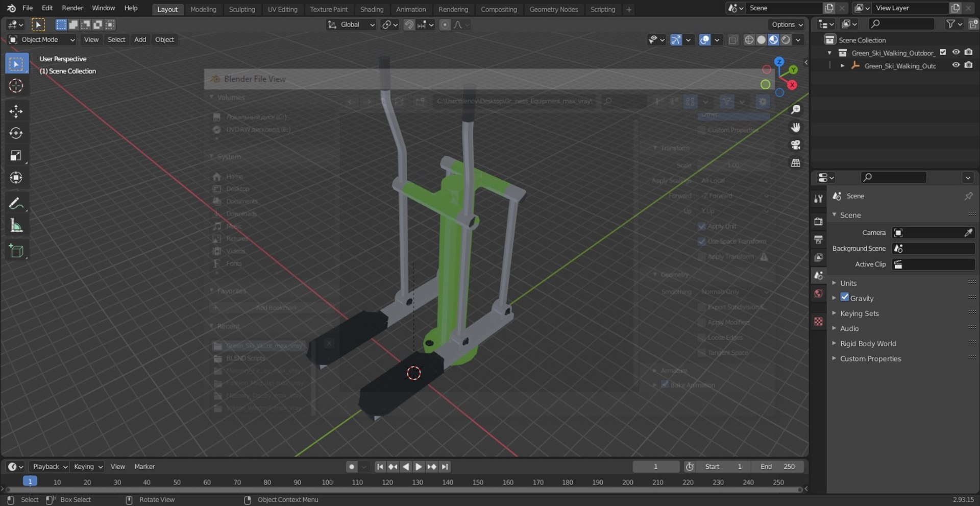The height and width of the screenshot is (506, 980).
Task: Open the Tool properties tab
Action: (819, 199)
